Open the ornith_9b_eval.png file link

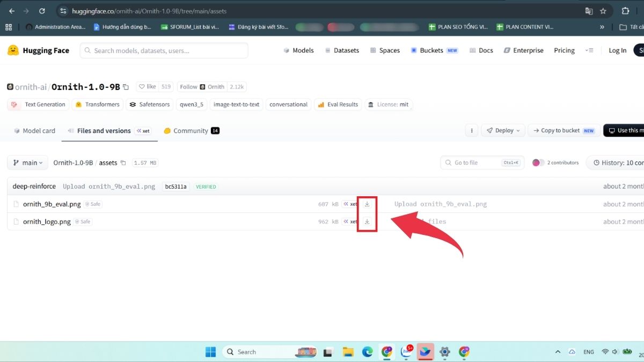click(52, 204)
